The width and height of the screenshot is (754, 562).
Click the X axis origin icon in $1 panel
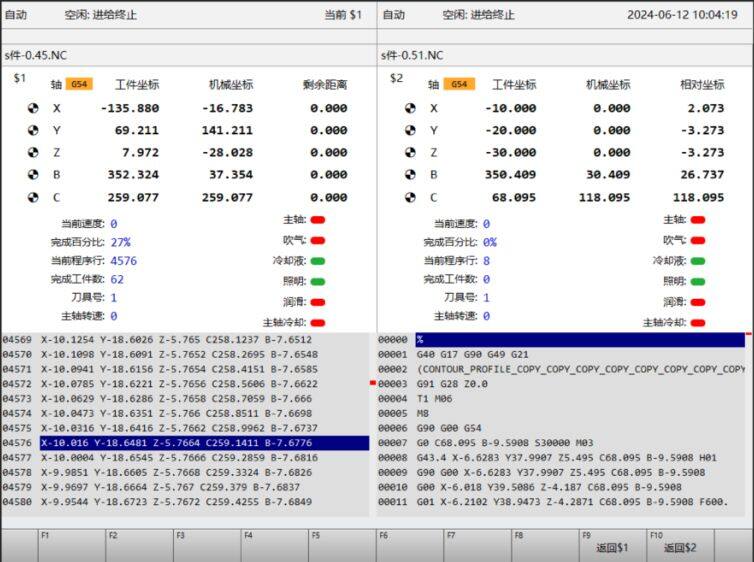[x=33, y=108]
